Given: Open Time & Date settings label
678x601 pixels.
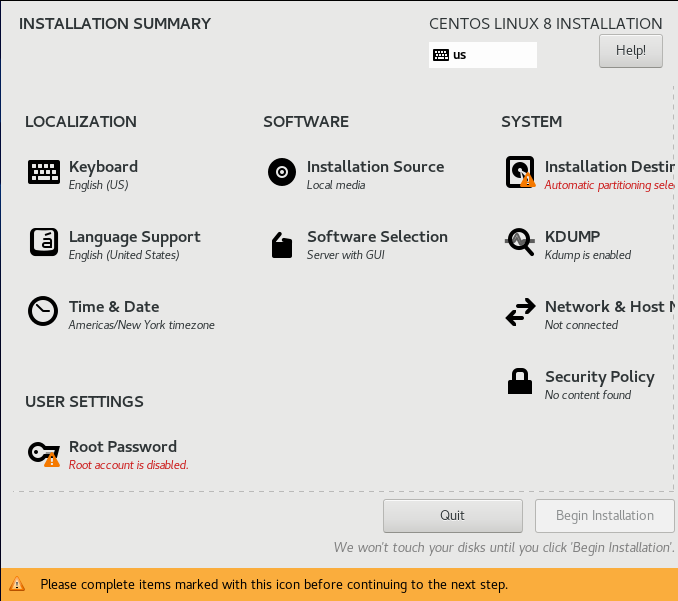Looking at the screenshot, I should 114,307.
